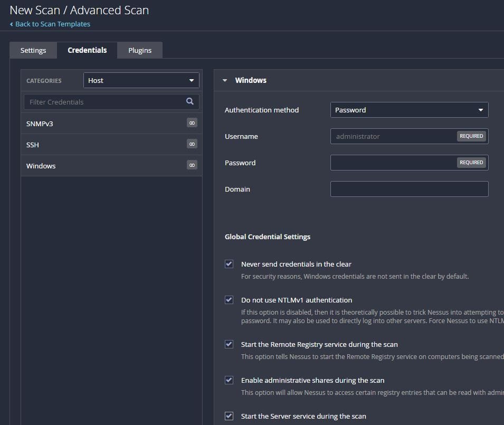Click the CATEGORIES label
Screen dimensions: 504x425
[44, 81]
